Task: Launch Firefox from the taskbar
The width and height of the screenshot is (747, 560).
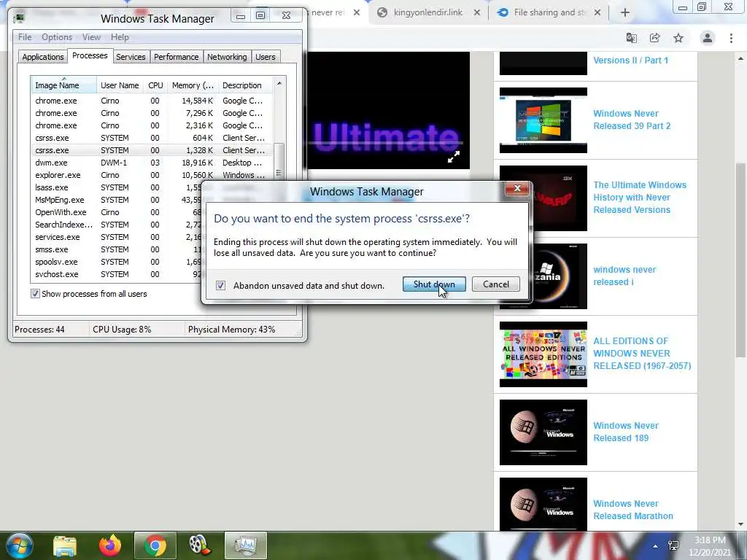Action: click(x=110, y=545)
